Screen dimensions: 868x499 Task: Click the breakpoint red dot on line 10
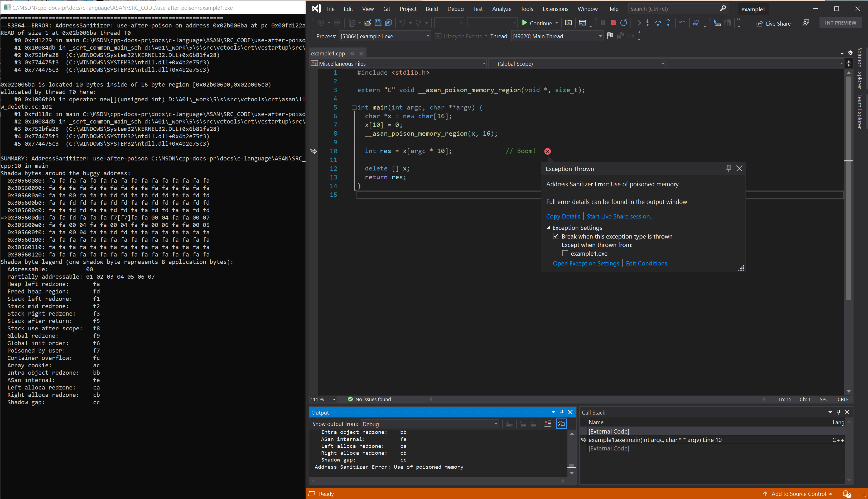click(548, 151)
